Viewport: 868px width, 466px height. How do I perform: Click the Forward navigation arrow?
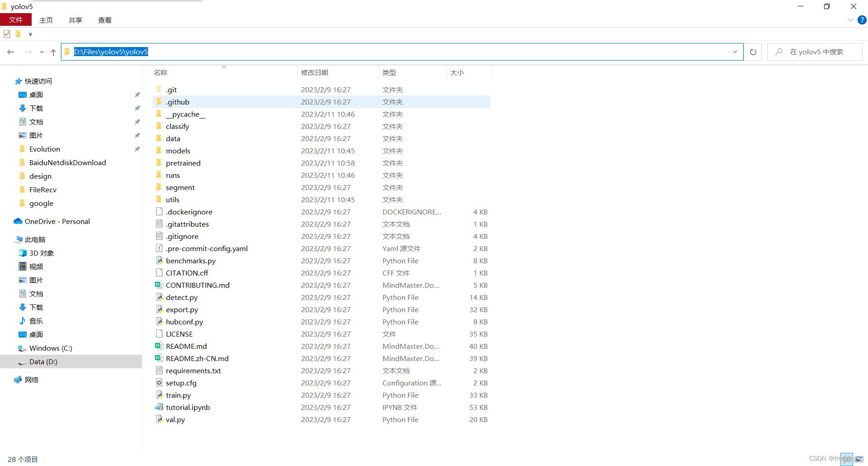pos(28,52)
